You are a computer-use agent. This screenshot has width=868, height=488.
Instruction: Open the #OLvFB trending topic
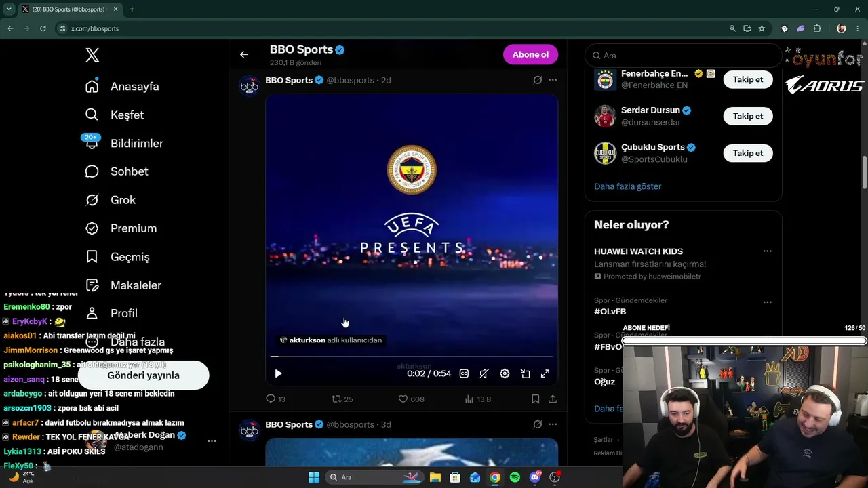tap(610, 312)
